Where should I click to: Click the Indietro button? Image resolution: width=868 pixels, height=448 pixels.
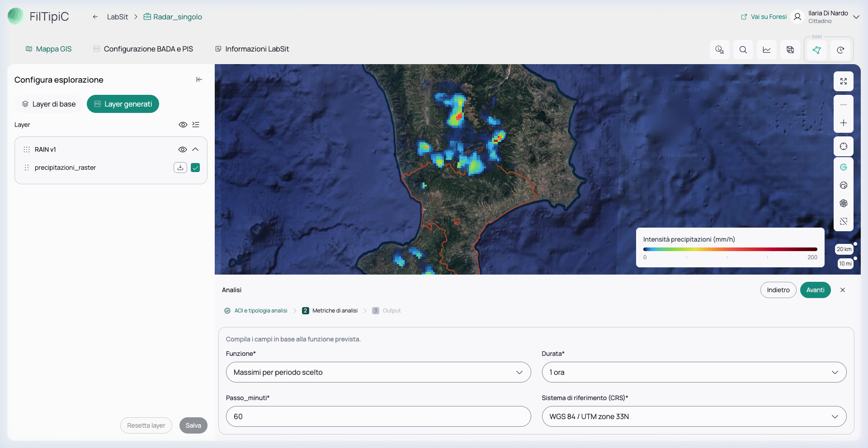coord(778,290)
